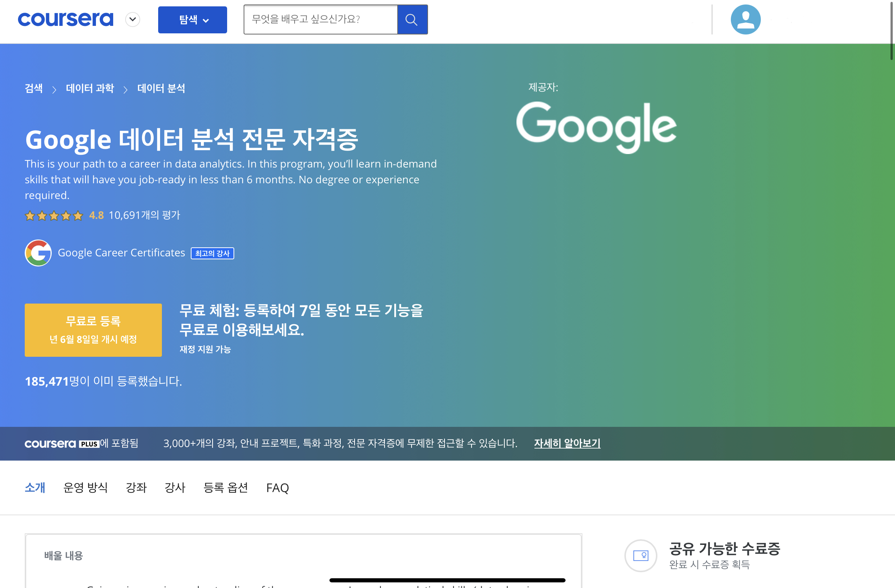Go to 데이터 분석 breadcrumb link
Viewport: 895px width, 588px height.
[x=161, y=88]
